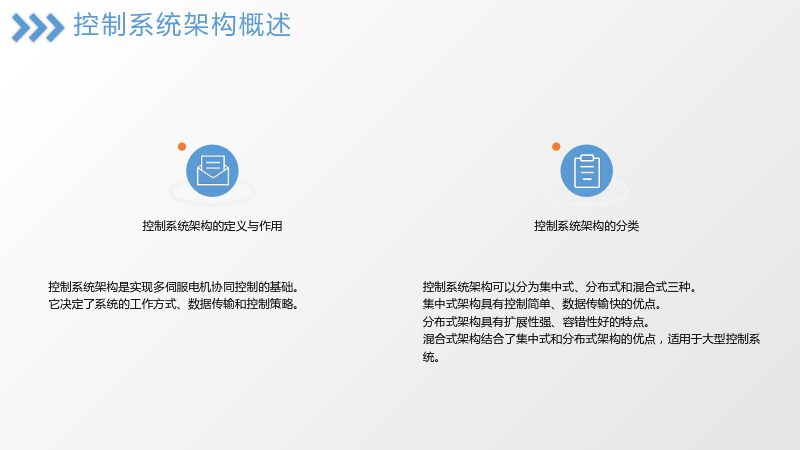Screen dimensions: 800x450
Task: Click the phrase 适用于大型控制系 in right paragraph
Action: coord(714,339)
